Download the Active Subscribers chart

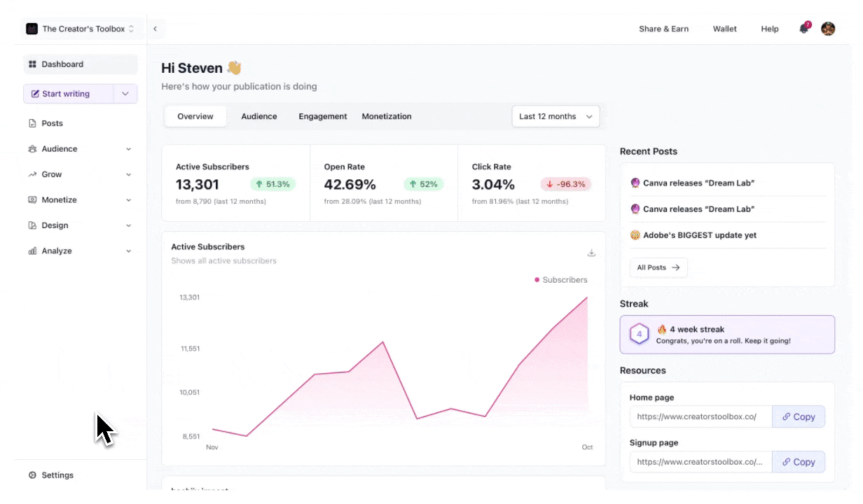pos(591,253)
